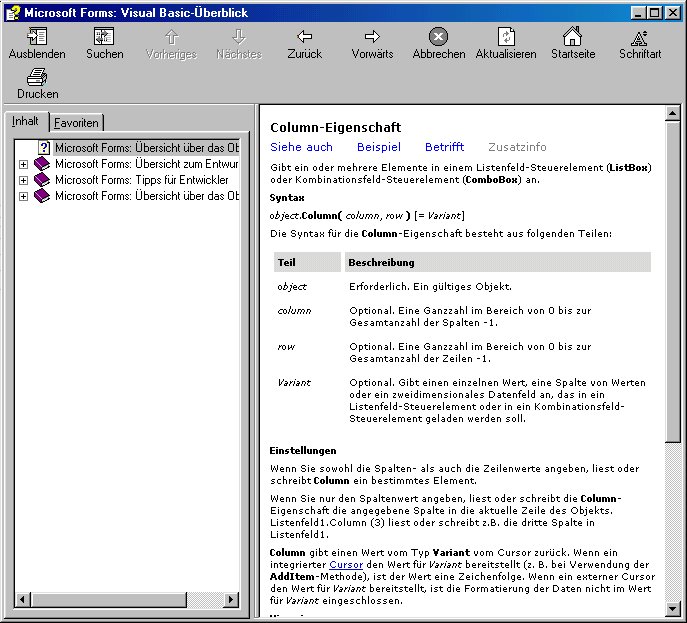Select the last Übersicht über das Ob tree item
The width and height of the screenshot is (687, 623).
(147, 196)
